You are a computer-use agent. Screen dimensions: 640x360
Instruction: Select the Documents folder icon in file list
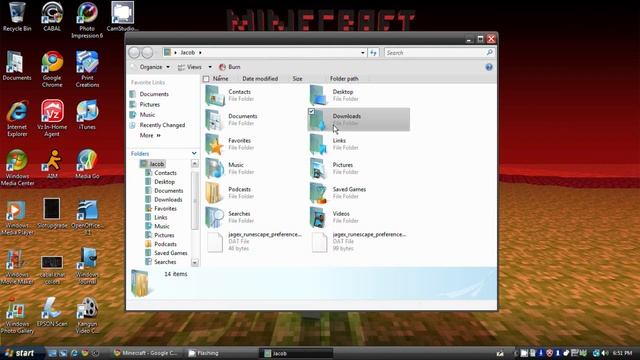click(215, 120)
